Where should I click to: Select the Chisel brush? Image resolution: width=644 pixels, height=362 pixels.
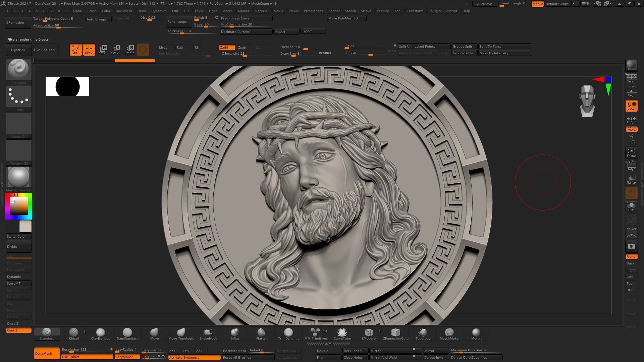tap(74, 334)
